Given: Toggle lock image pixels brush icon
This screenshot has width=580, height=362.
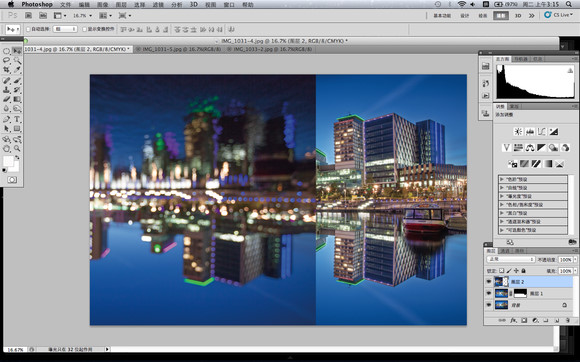Looking at the screenshot, I should click(x=509, y=271).
